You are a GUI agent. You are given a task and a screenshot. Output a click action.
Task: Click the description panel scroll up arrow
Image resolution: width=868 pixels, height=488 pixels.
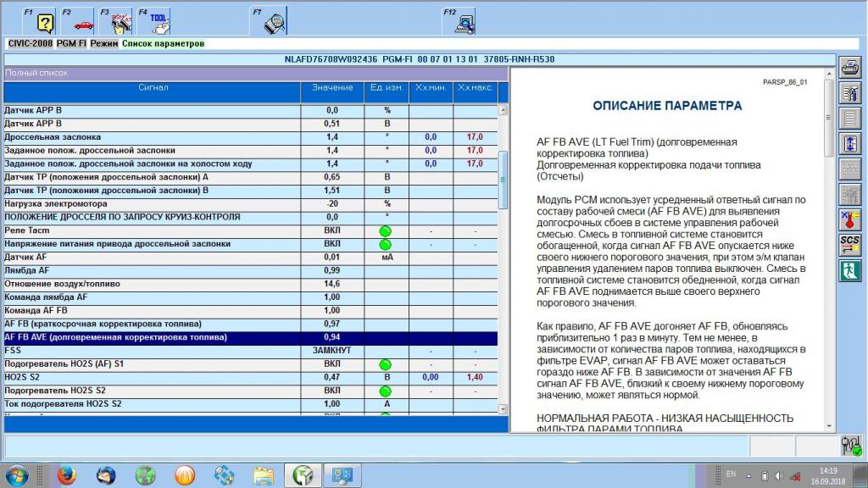pyautogui.click(x=829, y=74)
